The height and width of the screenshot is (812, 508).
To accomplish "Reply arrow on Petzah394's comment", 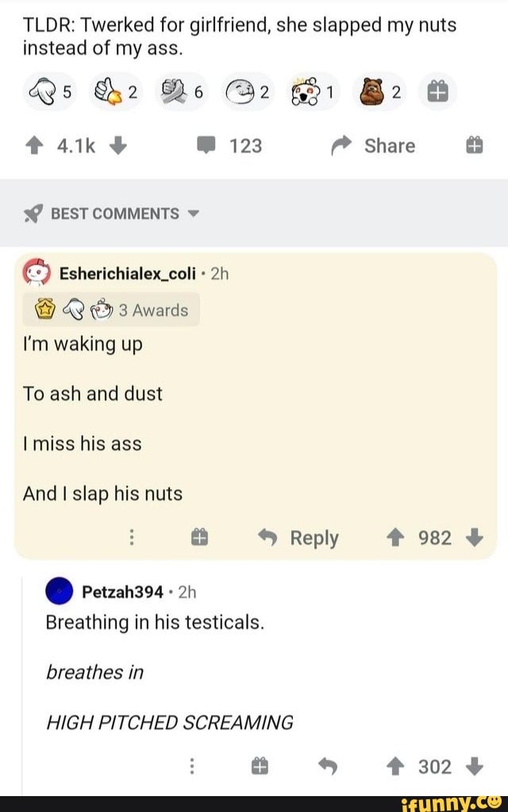I will click(328, 767).
